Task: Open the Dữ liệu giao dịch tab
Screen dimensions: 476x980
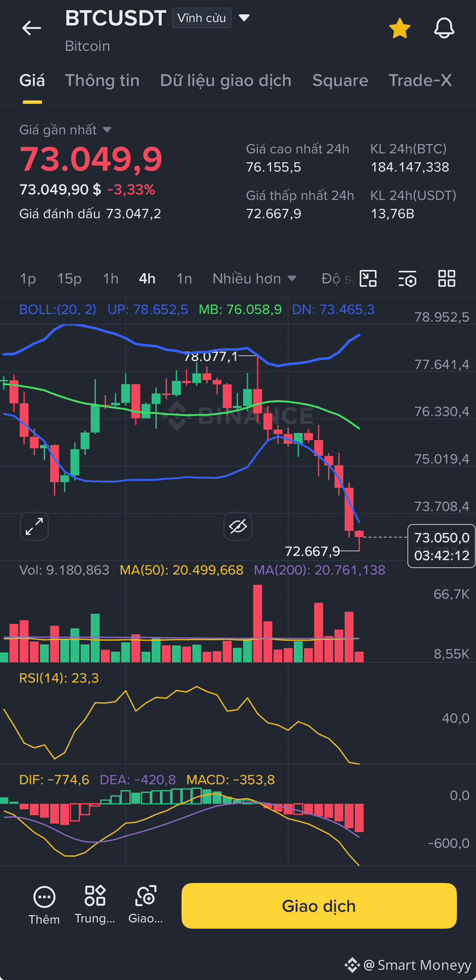Action: [x=226, y=81]
